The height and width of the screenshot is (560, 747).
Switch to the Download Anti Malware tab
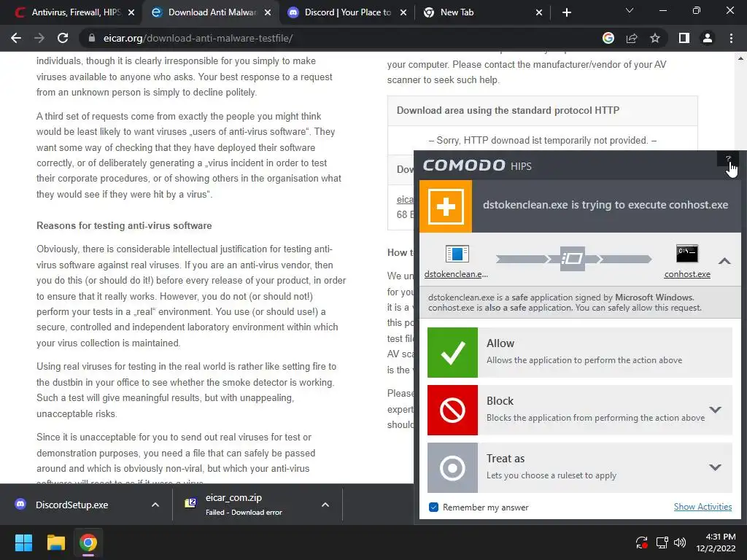click(212, 12)
